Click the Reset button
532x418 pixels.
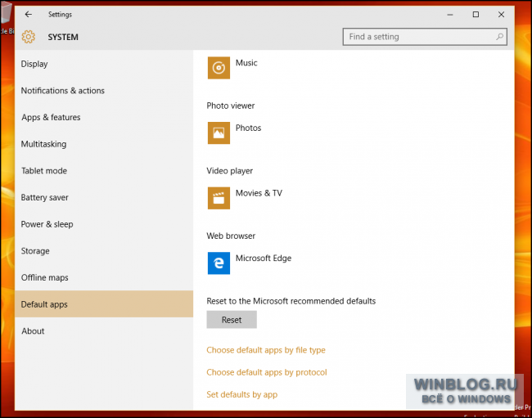232,320
